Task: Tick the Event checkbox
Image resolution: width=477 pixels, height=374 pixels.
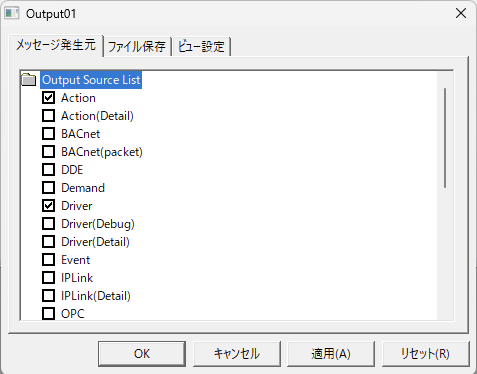Action: tap(49, 260)
